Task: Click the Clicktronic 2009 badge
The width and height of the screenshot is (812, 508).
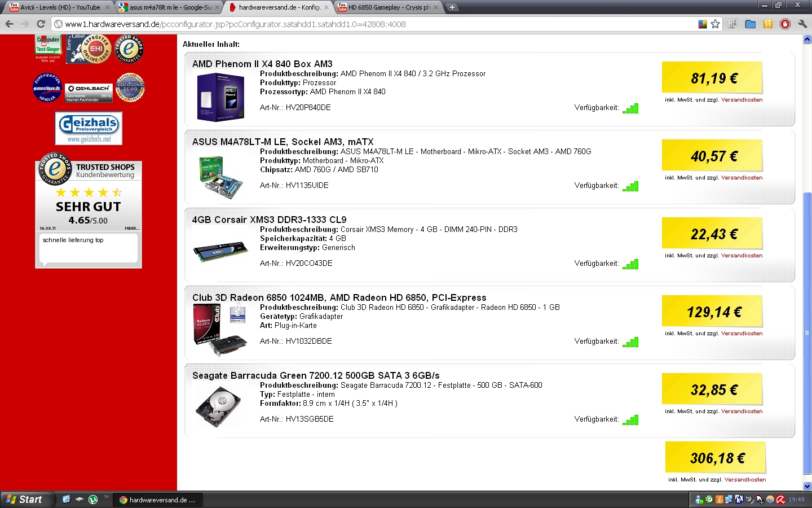Action: [x=130, y=87]
